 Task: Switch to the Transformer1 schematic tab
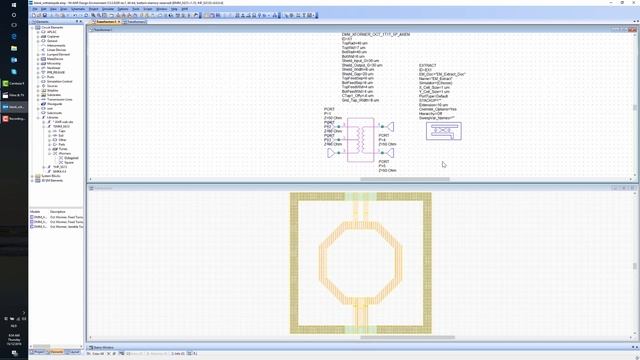[106, 22]
